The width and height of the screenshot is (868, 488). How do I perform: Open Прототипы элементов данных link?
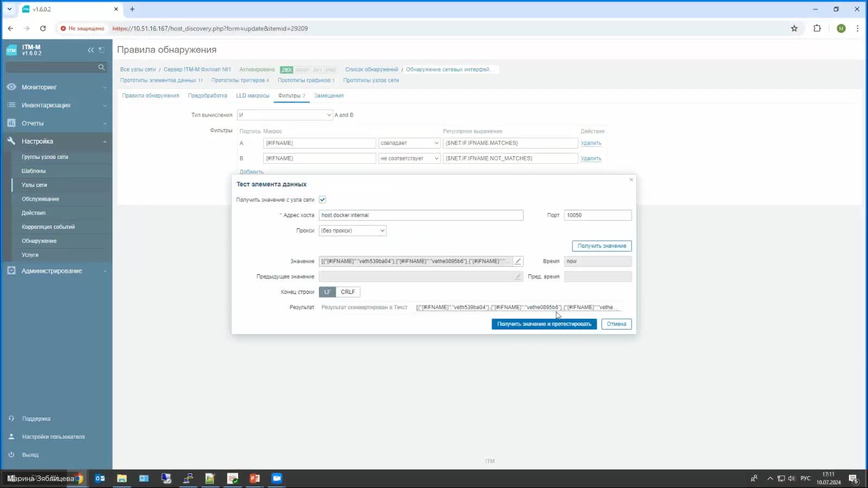pos(161,80)
